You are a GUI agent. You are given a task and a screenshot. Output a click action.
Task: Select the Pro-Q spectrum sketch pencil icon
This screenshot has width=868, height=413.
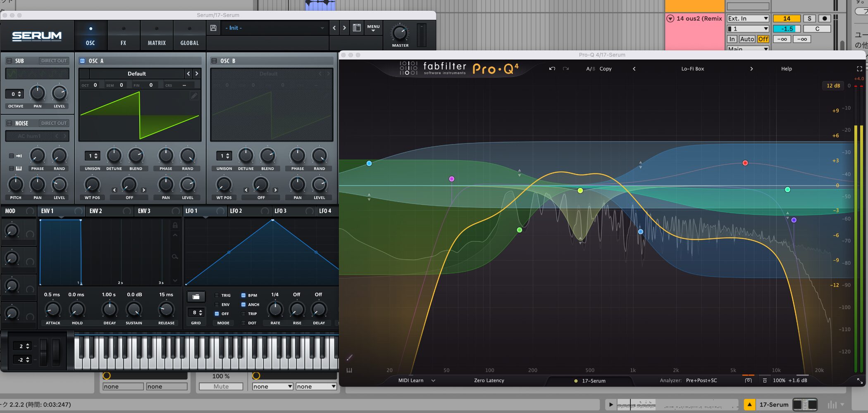pyautogui.click(x=349, y=358)
